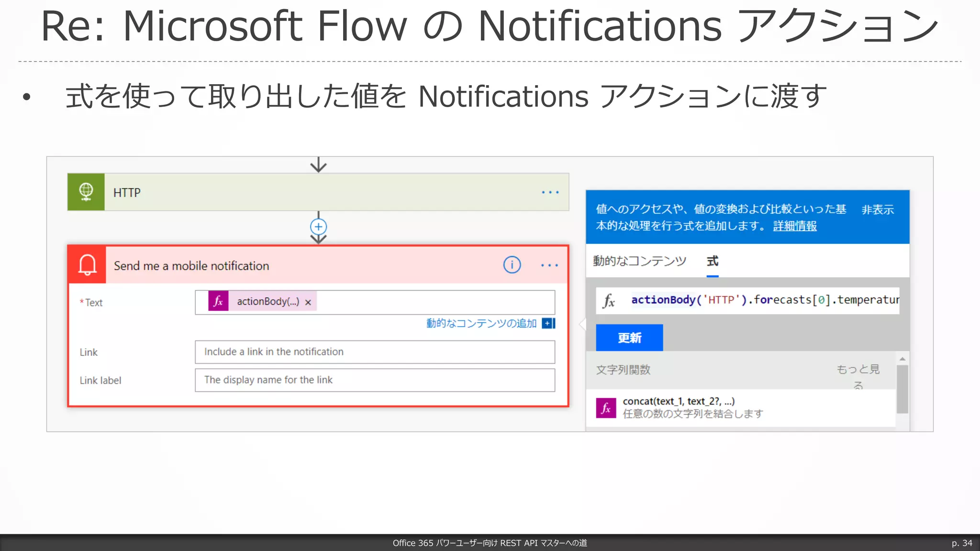The width and height of the screenshot is (980, 551).
Task: Click the purple fx icon next to concat
Action: (x=606, y=408)
